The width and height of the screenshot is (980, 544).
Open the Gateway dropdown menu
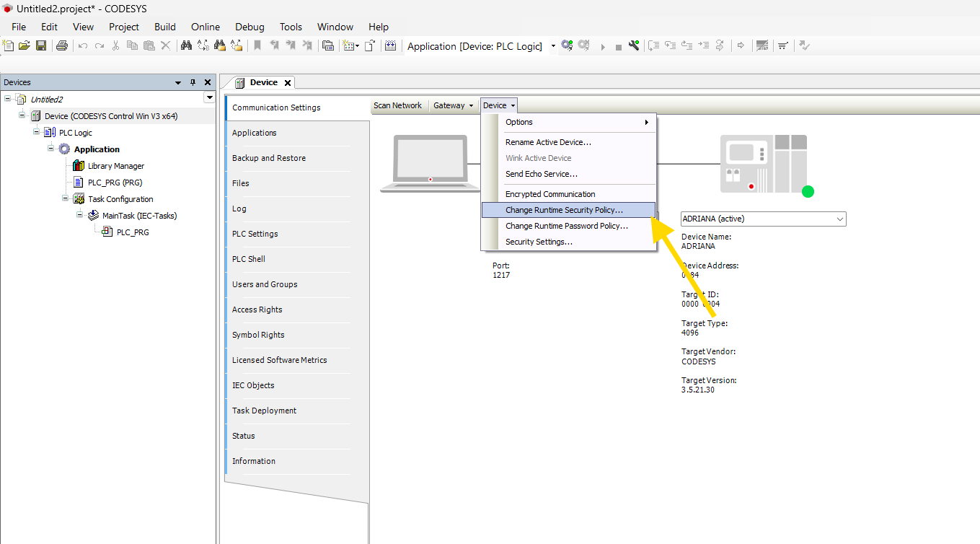click(x=454, y=105)
